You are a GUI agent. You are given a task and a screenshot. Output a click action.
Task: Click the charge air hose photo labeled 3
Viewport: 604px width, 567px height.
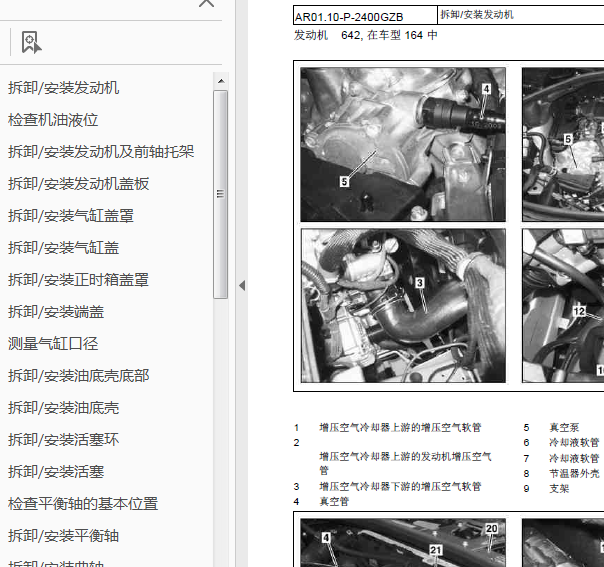click(403, 305)
